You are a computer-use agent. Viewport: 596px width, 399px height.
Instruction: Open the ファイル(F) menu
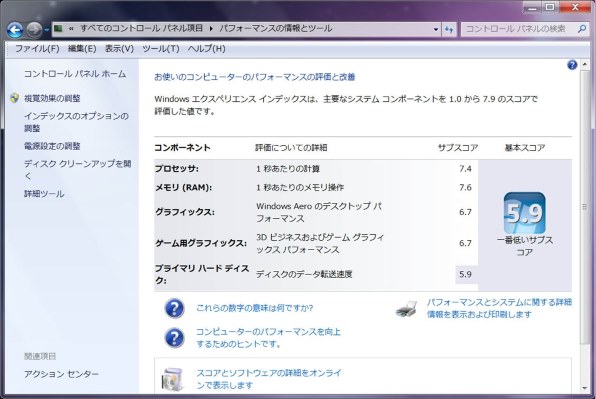[x=37, y=49]
